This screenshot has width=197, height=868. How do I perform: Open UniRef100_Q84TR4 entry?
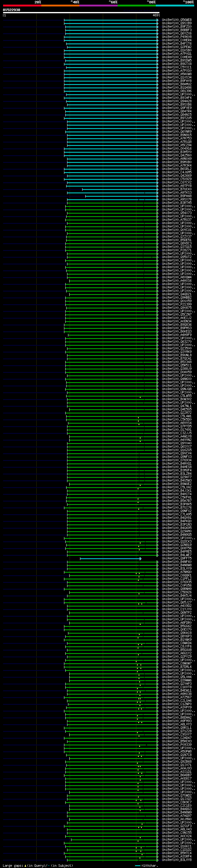pos(177,111)
